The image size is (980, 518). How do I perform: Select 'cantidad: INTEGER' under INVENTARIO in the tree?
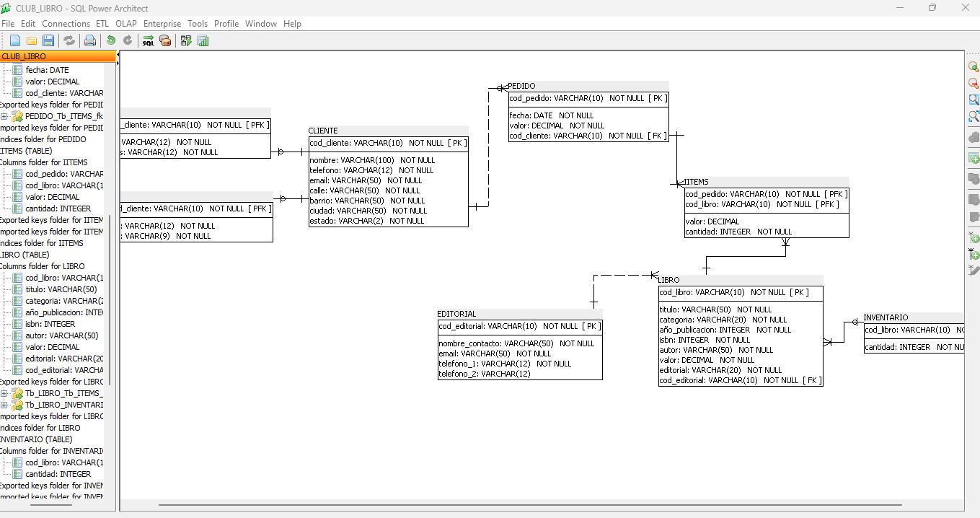(x=58, y=474)
